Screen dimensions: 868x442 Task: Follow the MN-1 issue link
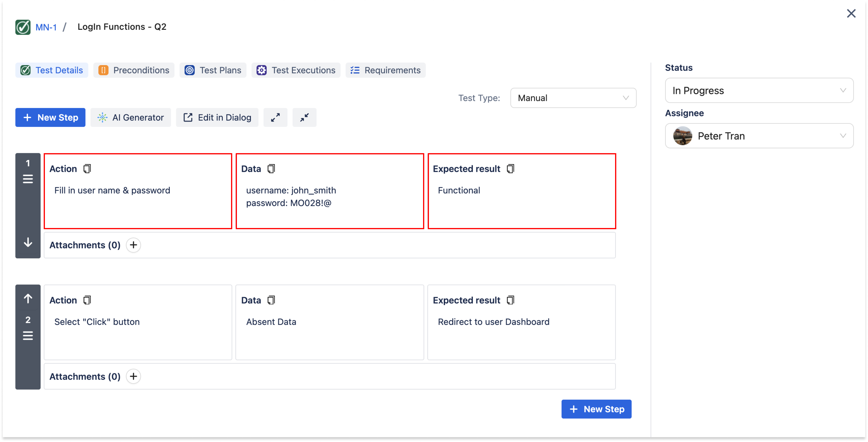click(x=46, y=27)
